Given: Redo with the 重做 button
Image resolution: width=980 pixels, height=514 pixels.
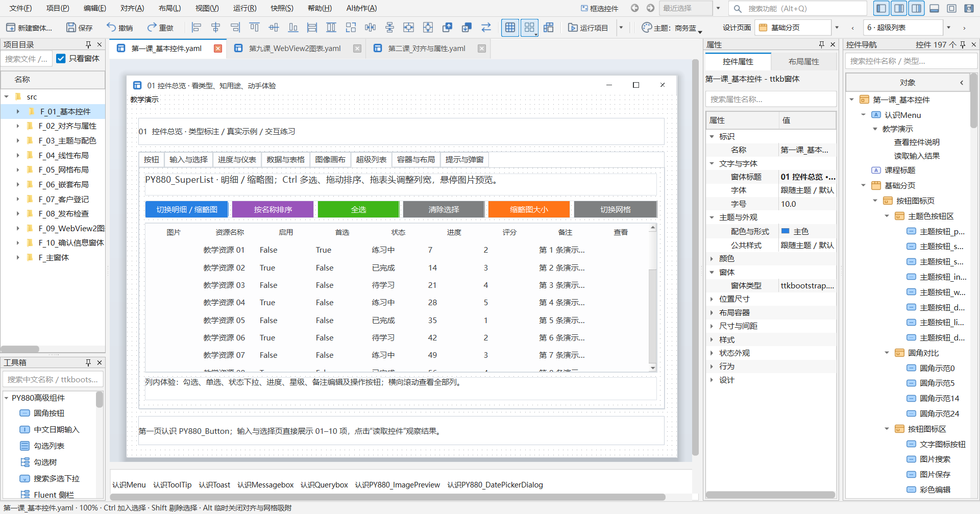Looking at the screenshot, I should 160,28.
